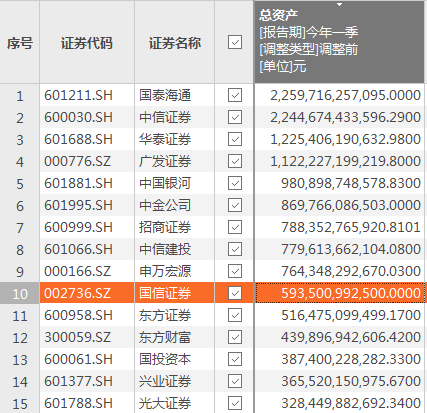The image size is (427, 413).
Task: Toggle the checkbox in highlighted 国信证券 row
Action: click(235, 293)
